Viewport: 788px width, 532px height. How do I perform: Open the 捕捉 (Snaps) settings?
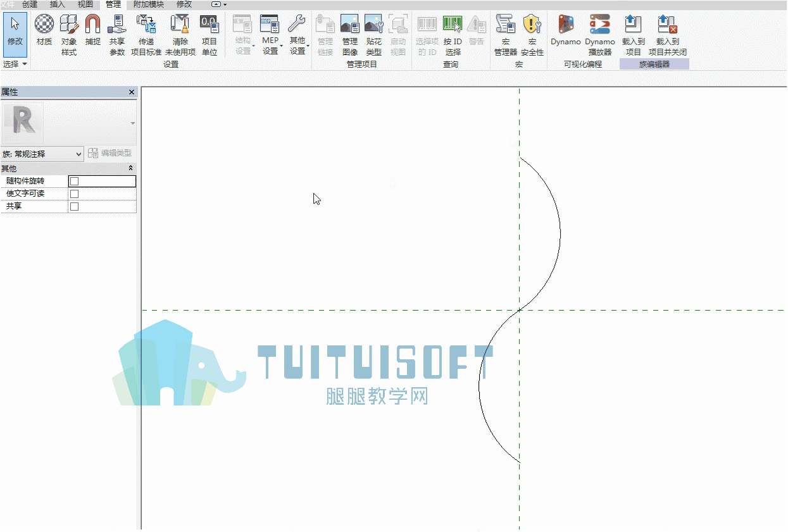tap(93, 31)
